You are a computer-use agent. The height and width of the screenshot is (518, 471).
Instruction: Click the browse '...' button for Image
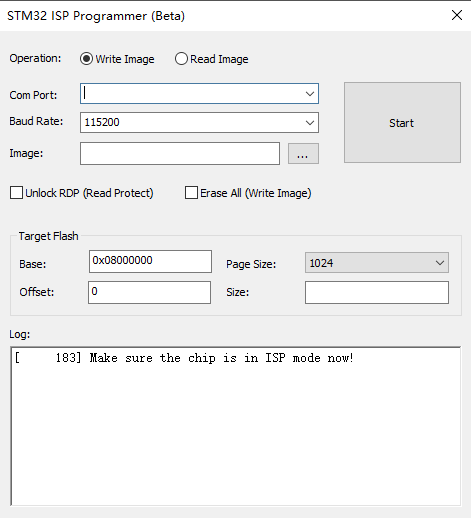coord(303,154)
